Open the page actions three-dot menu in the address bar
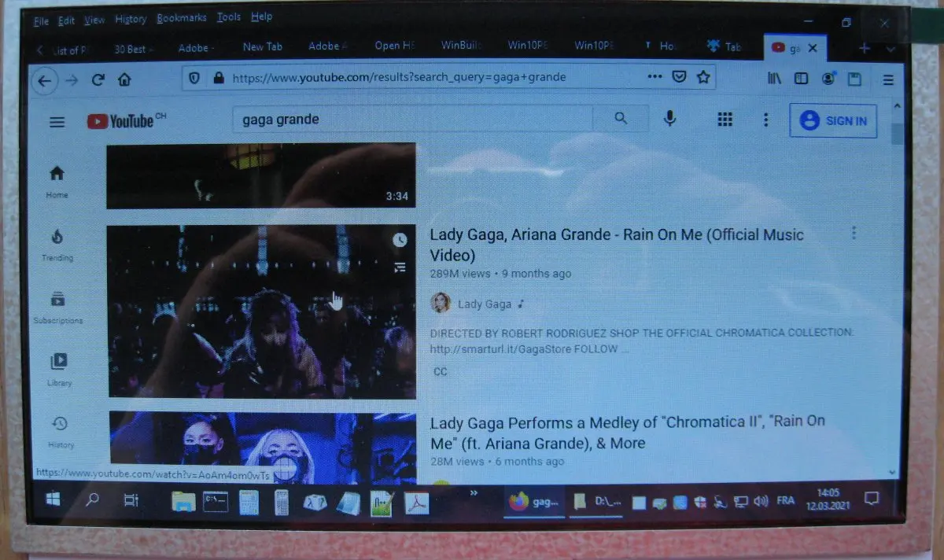Screen dimensions: 944x560 click(655, 76)
